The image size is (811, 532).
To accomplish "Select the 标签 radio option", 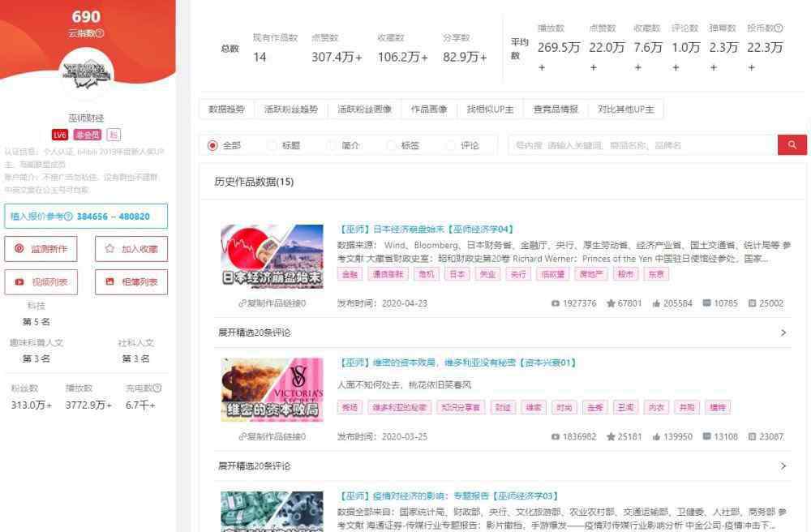I will pyautogui.click(x=392, y=146).
